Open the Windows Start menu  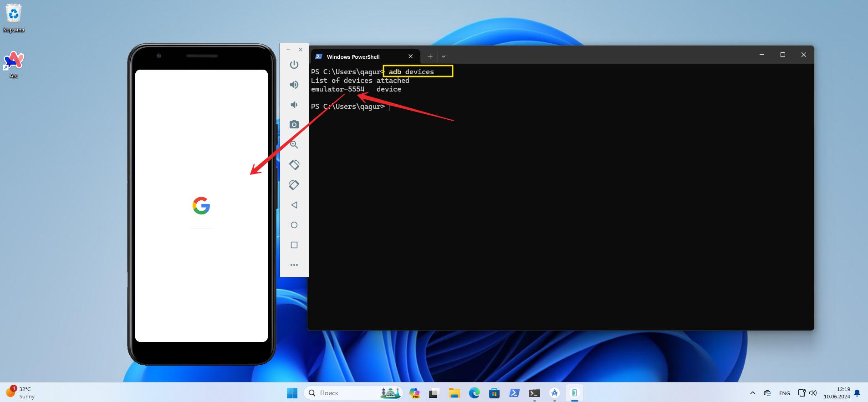click(292, 393)
